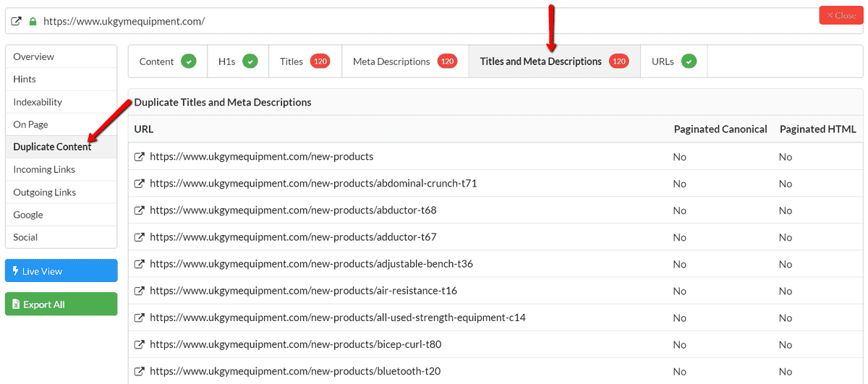This screenshot has width=868, height=384.
Task: Open the adjustable-bench-t36 URL link
Action: click(311, 264)
